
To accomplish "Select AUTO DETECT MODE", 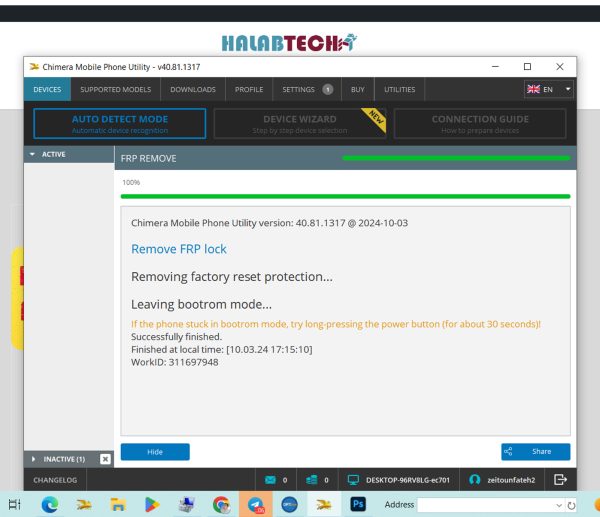I will coord(120,124).
